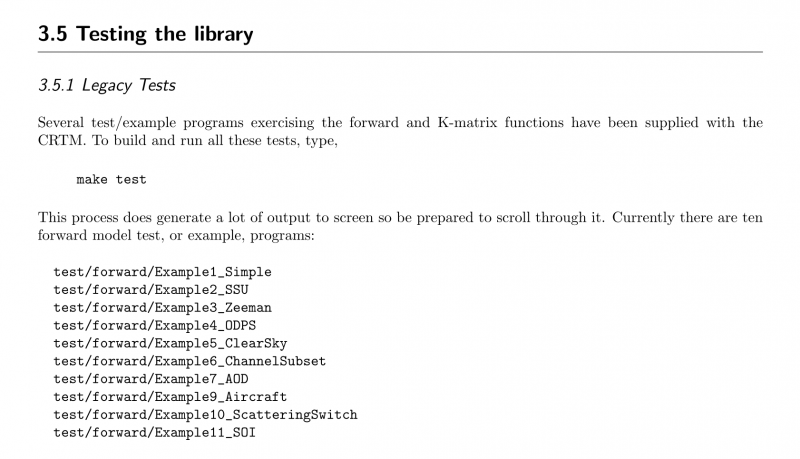Click the test/forward/Example2_SSU entry
The height and width of the screenshot is (459, 800).
click(151, 290)
